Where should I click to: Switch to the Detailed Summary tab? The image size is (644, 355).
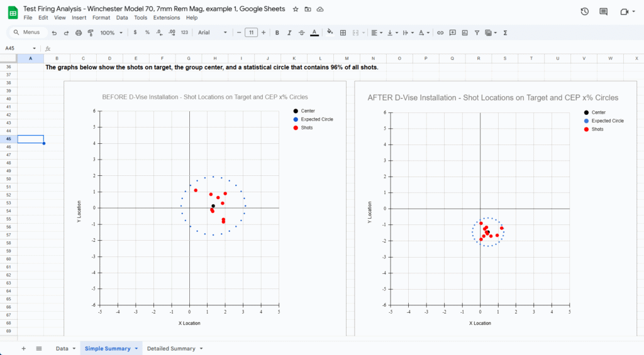click(171, 349)
